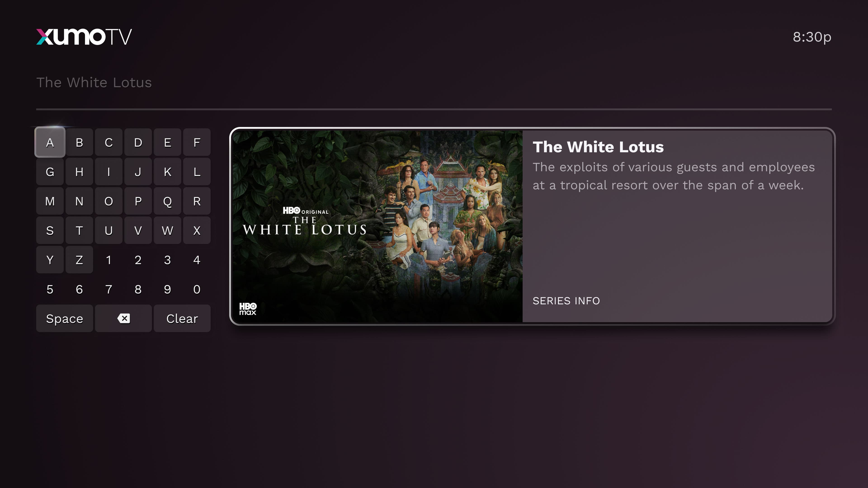Select the letter T key
Viewport: 868px width, 488px height.
[x=79, y=230]
